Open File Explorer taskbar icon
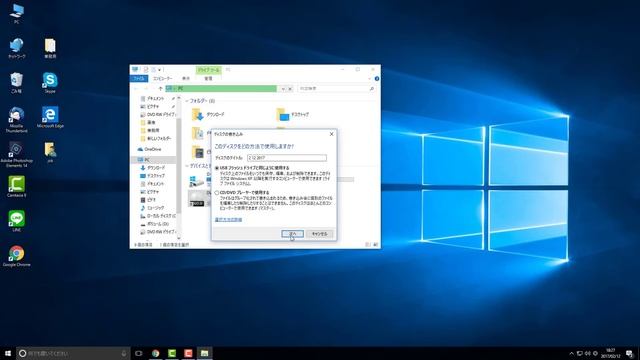The height and width of the screenshot is (360, 640). coord(204,353)
